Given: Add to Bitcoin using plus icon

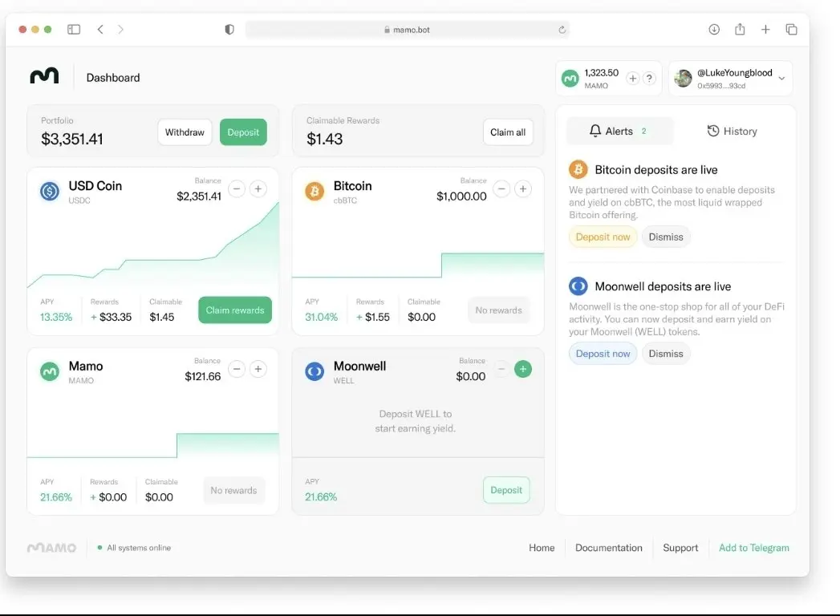Looking at the screenshot, I should click(x=523, y=188).
